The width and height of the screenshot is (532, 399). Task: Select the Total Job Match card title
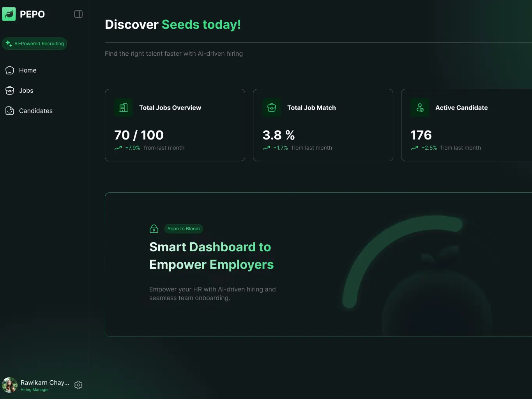pos(311,108)
